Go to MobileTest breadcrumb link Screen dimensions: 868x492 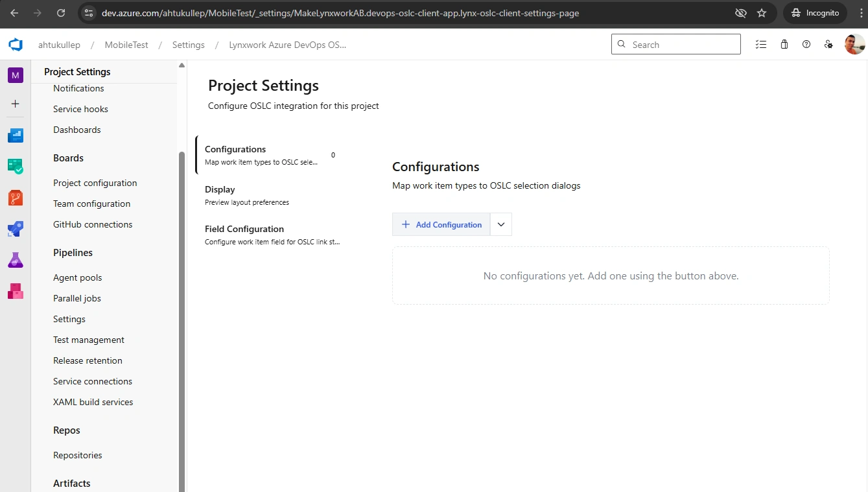(x=126, y=45)
